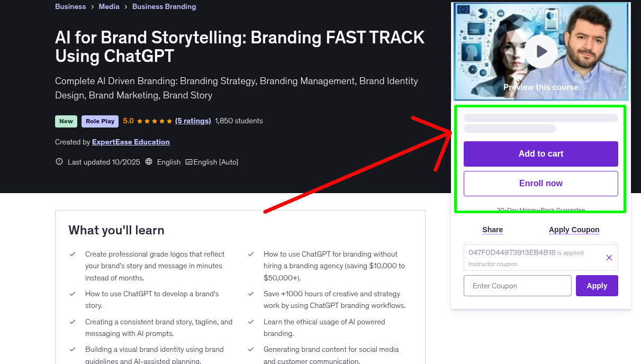
Task: View the 5 ratings page
Action: coord(193,121)
